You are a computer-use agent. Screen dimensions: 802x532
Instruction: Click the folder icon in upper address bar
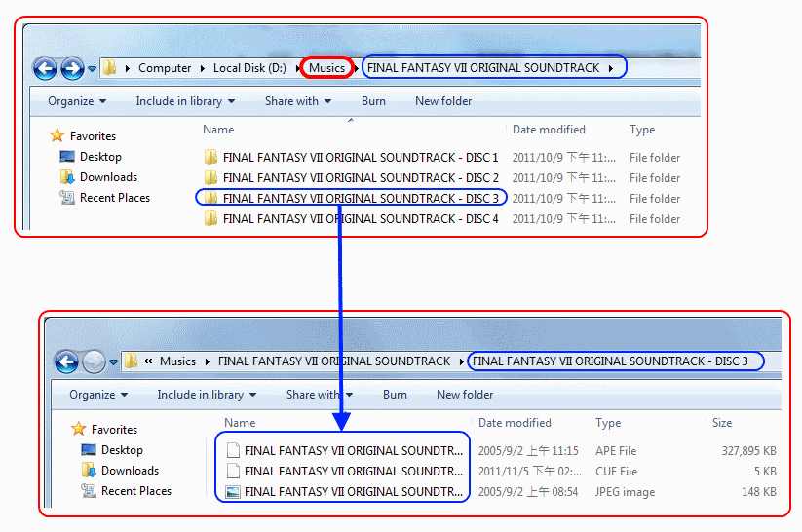coord(109,67)
